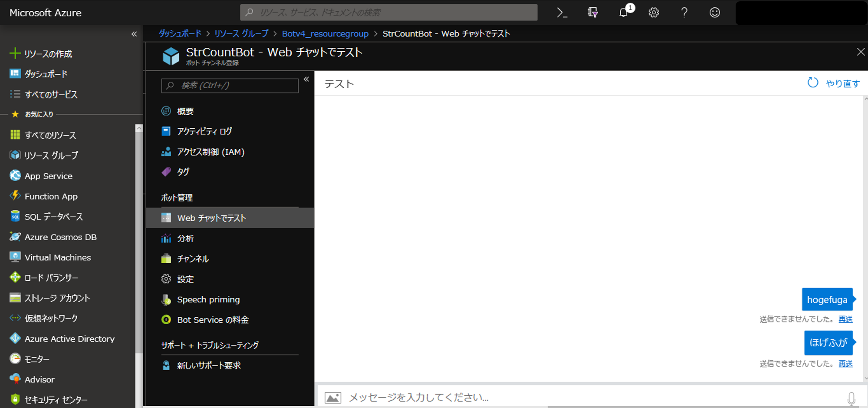Send feedback using the smiley icon
Screen dimensions: 868x408
(x=714, y=12)
